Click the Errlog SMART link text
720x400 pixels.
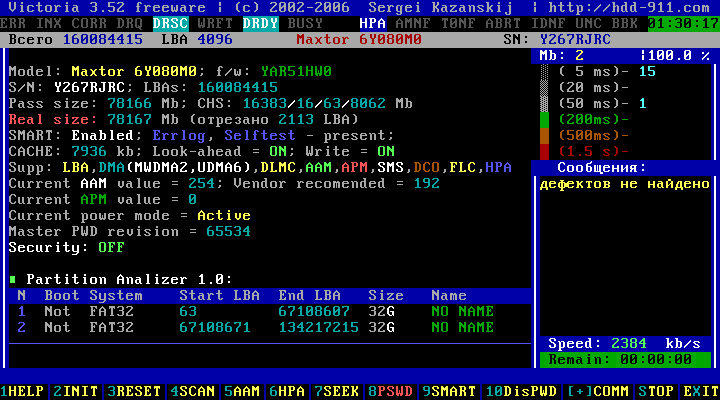click(179, 135)
